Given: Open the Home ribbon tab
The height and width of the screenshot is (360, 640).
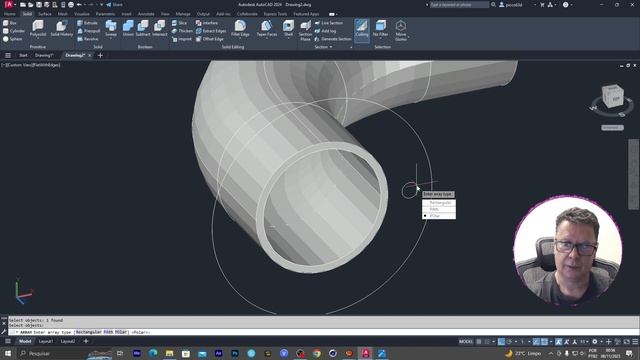Looking at the screenshot, I should 9,14.
